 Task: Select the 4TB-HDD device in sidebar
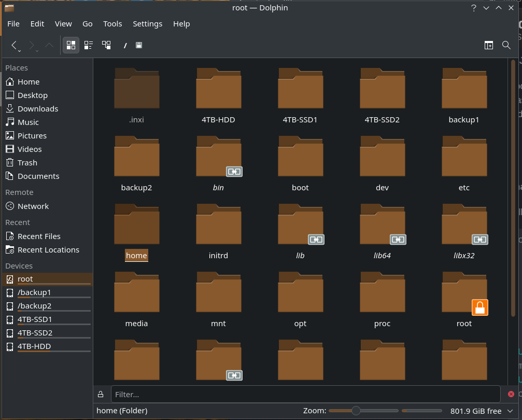[47, 346]
